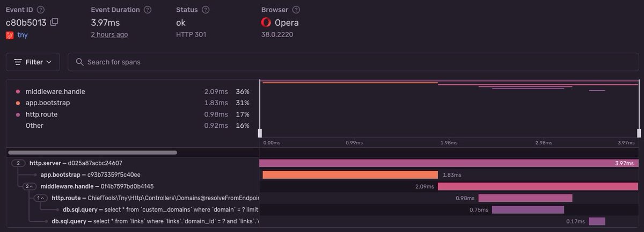Image resolution: width=644 pixels, height=232 pixels.
Task: Open the middleware.handle 0f4b7597bd0b4145 span row
Action: (322, 186)
